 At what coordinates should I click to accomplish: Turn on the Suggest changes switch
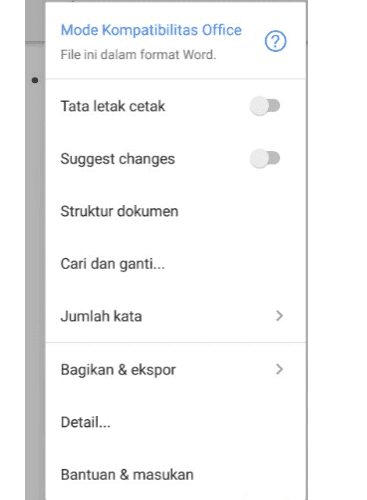click(x=265, y=159)
